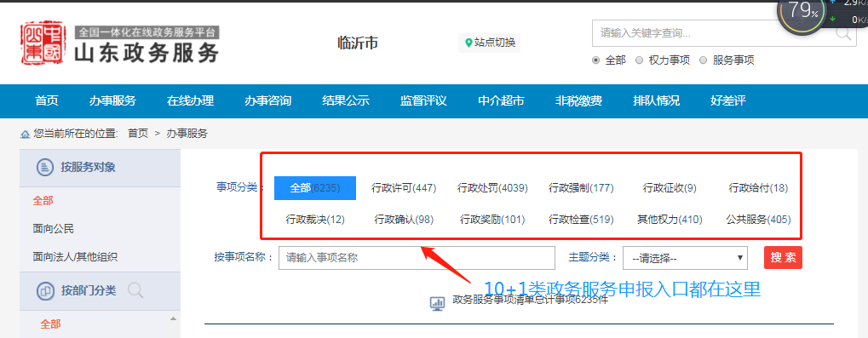Select the 全部 radio button

point(595,60)
